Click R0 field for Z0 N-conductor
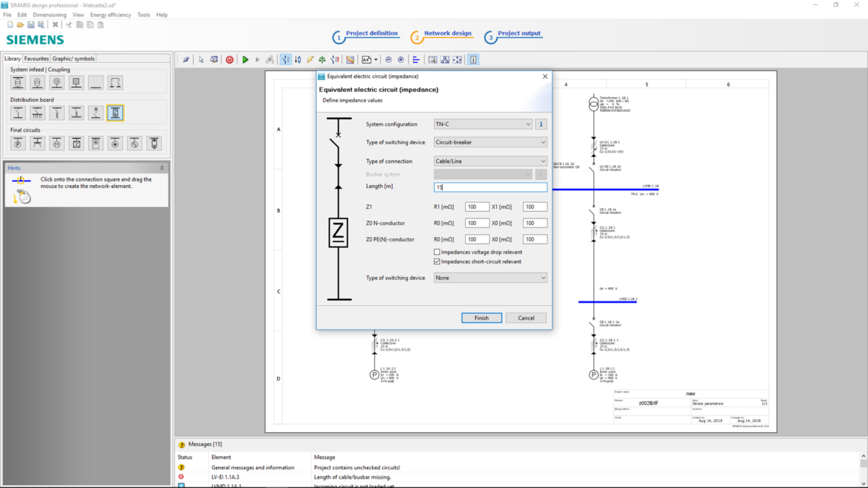This screenshot has height=488, width=868. (477, 223)
